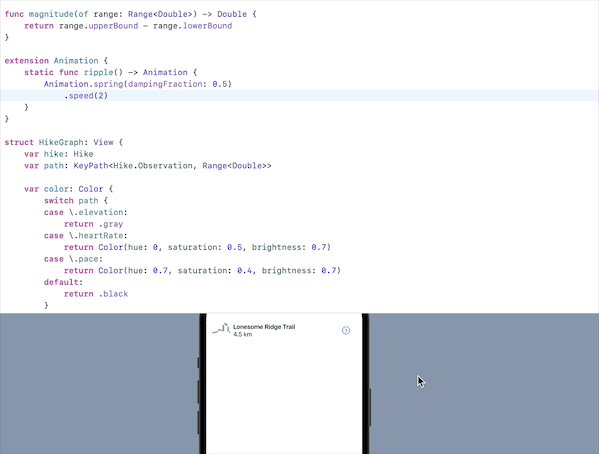This screenshot has width=599, height=454.
Task: Click the extension Animation line
Action: click(56, 61)
